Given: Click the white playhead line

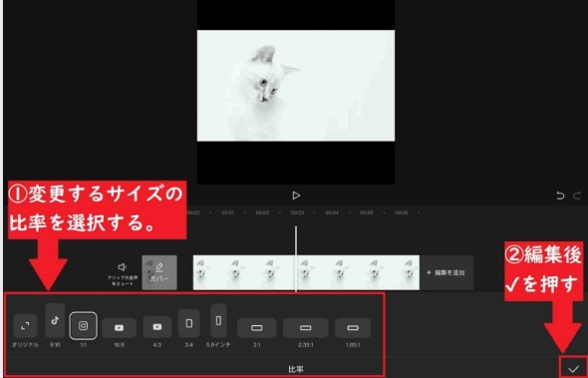Looking at the screenshot, I should click(296, 258).
